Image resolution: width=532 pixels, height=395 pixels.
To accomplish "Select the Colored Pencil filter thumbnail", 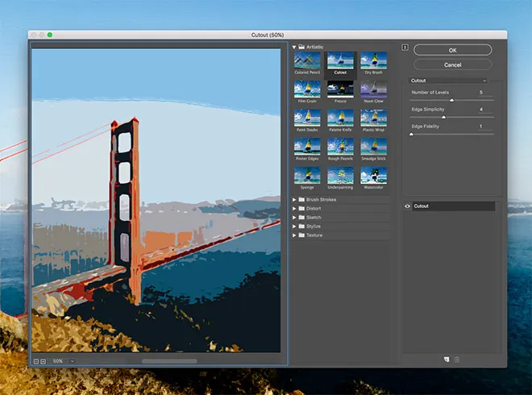I will pos(306,62).
